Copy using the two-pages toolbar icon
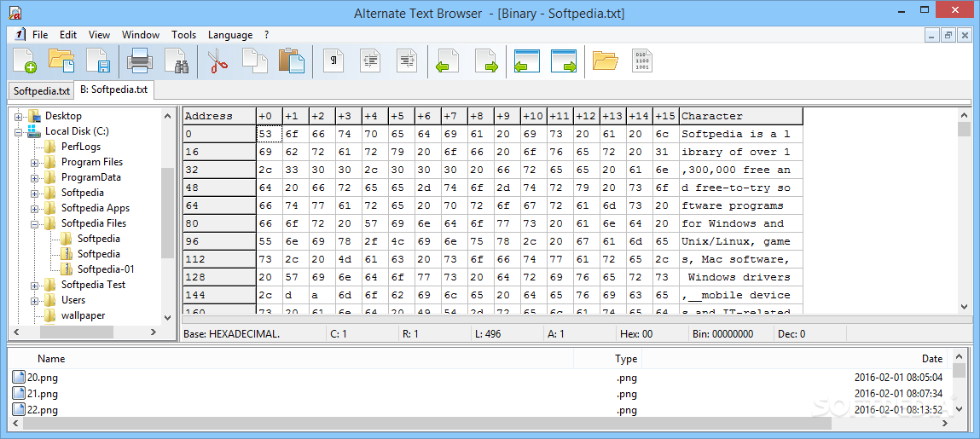Screen dimensions: 980x439 tap(255, 61)
